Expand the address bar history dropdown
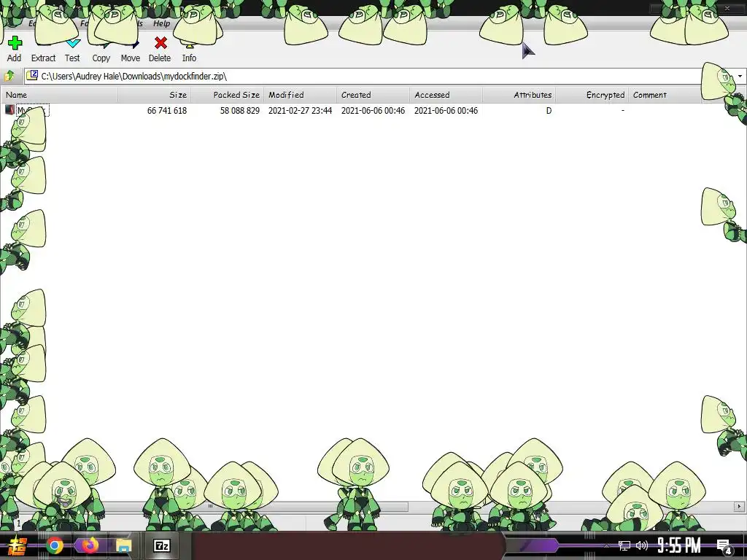The image size is (747, 560). [x=740, y=76]
